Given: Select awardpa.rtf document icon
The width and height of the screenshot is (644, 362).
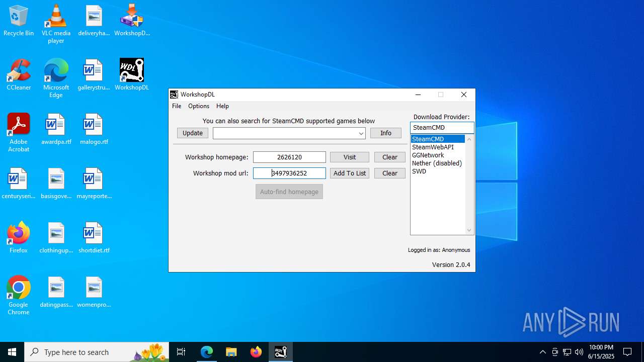Looking at the screenshot, I should click(x=56, y=130).
